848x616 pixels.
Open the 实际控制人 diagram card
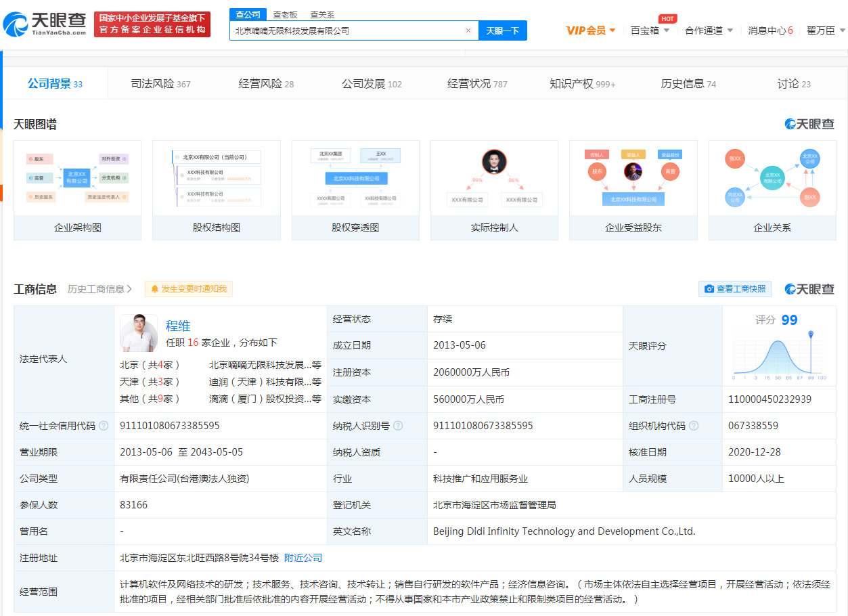point(494,190)
